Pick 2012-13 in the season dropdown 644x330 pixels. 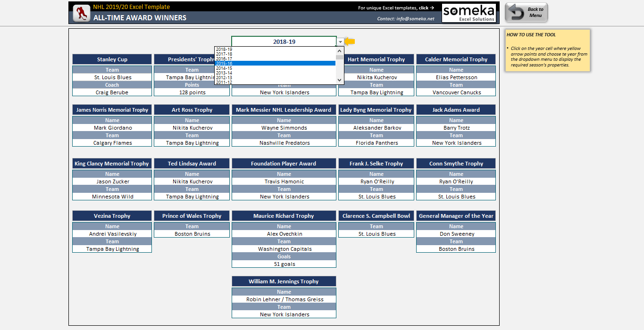tap(275, 77)
